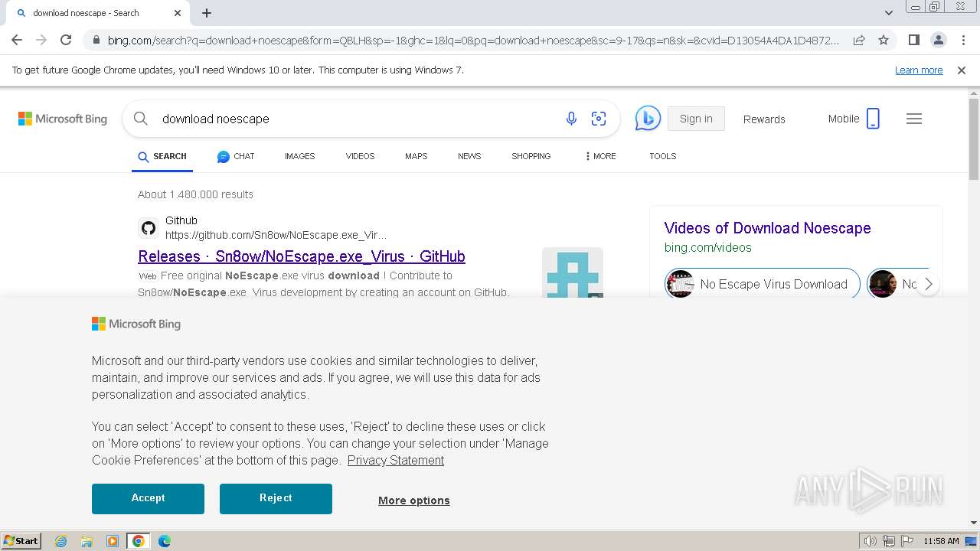Switch to Chrome in taskbar

tap(138, 541)
